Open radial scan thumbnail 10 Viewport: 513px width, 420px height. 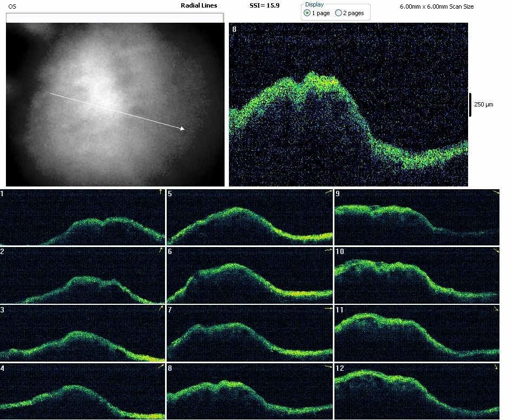[417, 275]
